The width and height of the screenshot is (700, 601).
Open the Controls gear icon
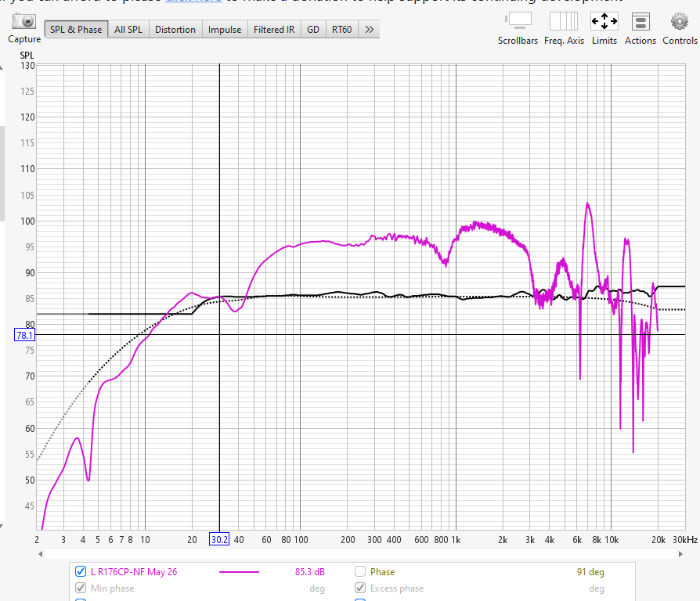(x=679, y=21)
